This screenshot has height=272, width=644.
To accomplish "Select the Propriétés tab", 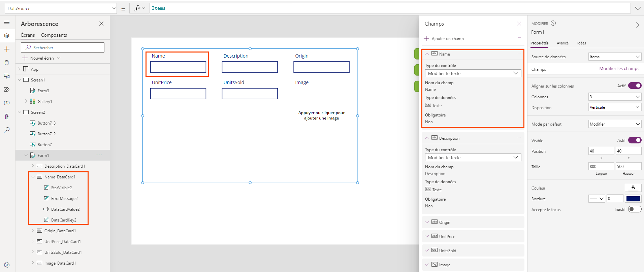I will [539, 43].
